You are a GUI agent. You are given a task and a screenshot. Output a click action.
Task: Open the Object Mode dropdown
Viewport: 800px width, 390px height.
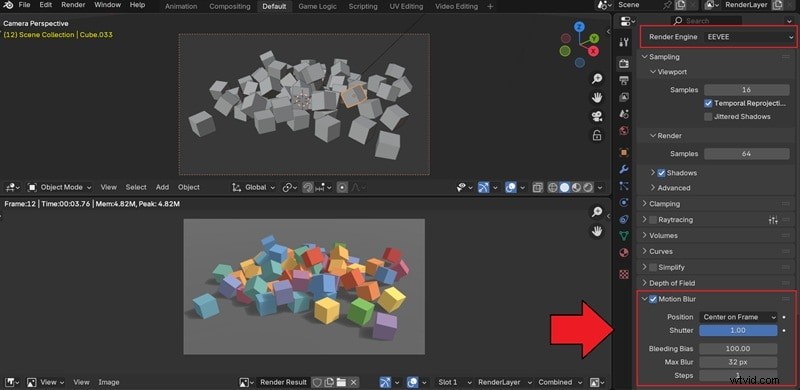[59, 187]
